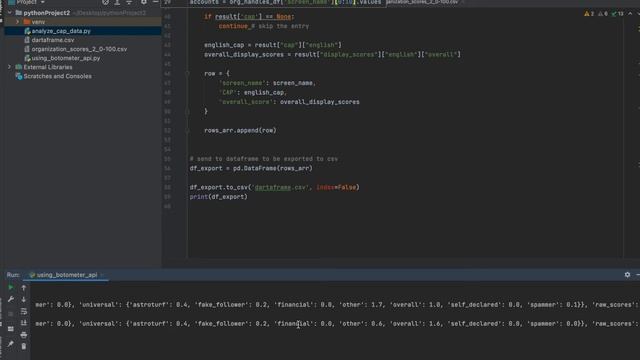Click the df_export = pd.DataFrame(rows_arr) line

pos(251,168)
